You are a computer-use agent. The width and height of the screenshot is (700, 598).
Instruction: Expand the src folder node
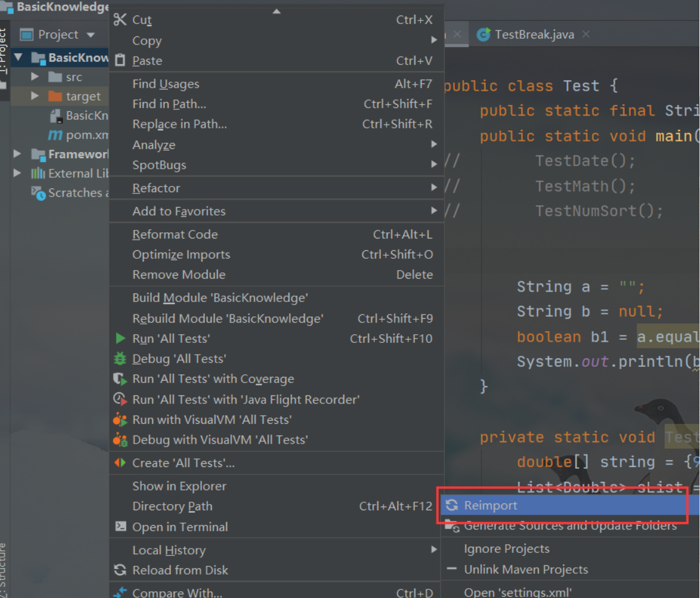coord(35,77)
